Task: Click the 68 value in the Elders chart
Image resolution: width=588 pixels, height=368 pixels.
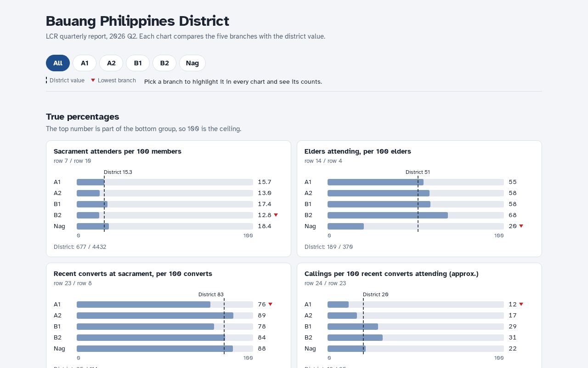Action: pos(513,215)
